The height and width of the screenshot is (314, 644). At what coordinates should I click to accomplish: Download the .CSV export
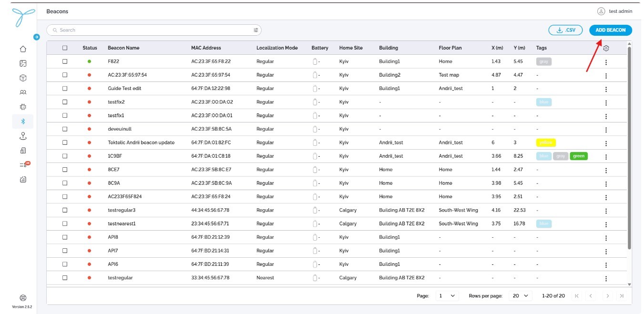566,30
